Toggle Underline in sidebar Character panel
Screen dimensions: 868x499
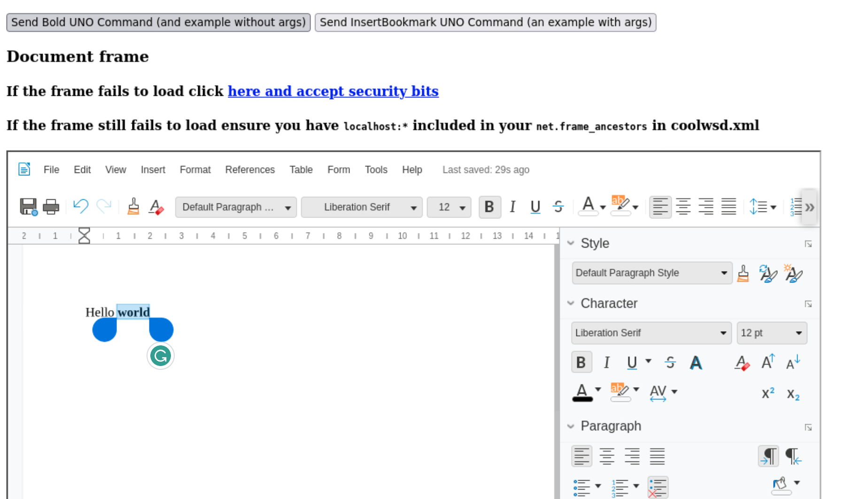coord(632,362)
